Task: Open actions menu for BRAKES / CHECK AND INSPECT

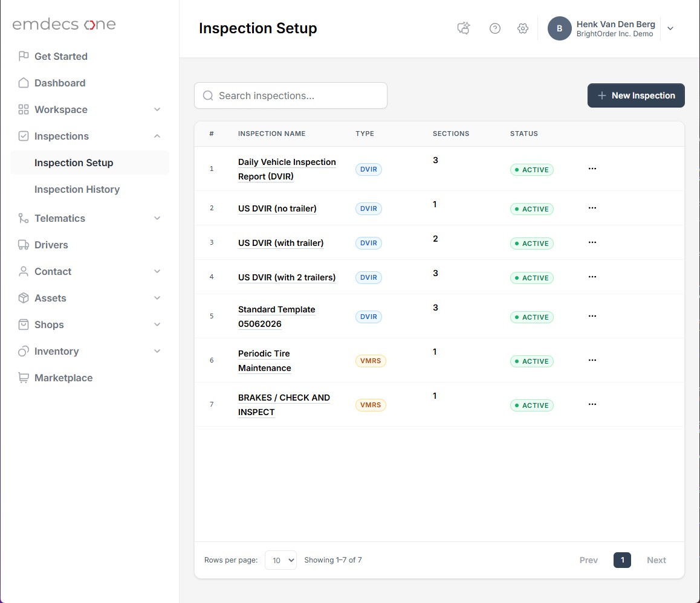Action: 592,404
